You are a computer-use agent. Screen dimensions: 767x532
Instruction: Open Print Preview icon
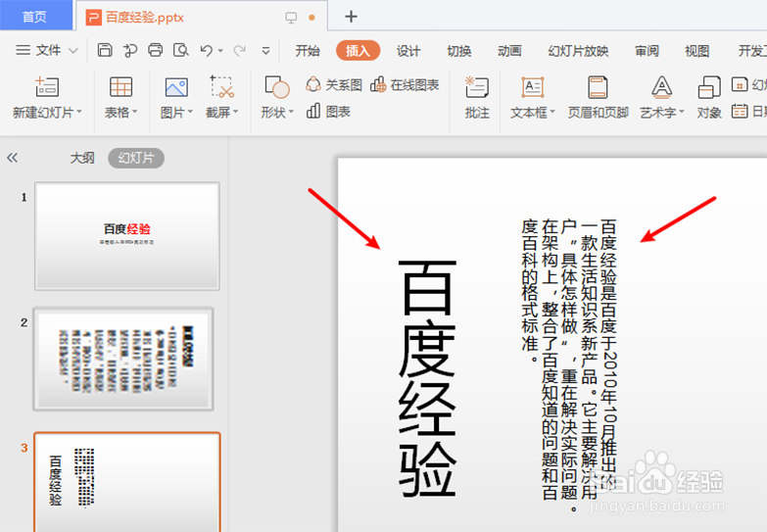181,50
